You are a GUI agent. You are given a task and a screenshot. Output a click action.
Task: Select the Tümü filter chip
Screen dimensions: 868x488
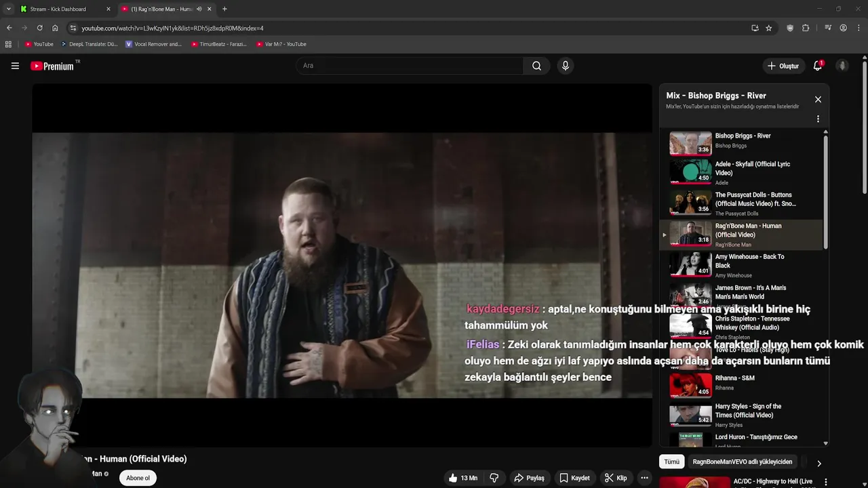point(671,462)
